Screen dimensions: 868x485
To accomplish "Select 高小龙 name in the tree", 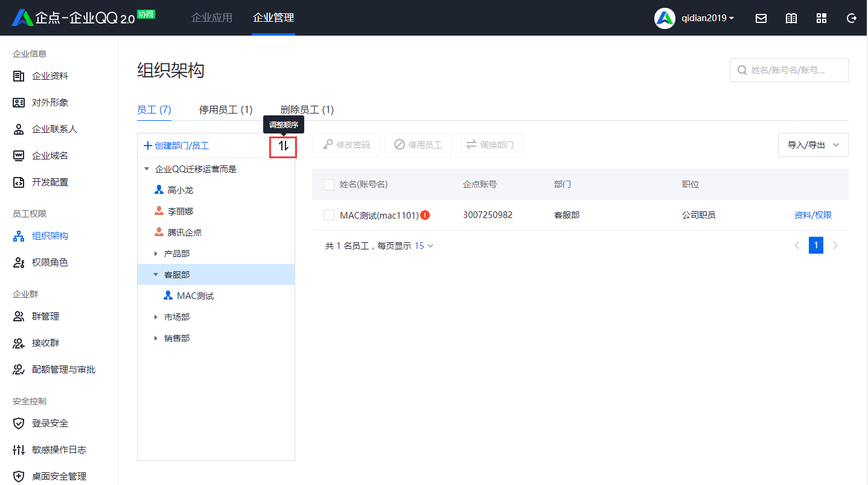I will [180, 190].
